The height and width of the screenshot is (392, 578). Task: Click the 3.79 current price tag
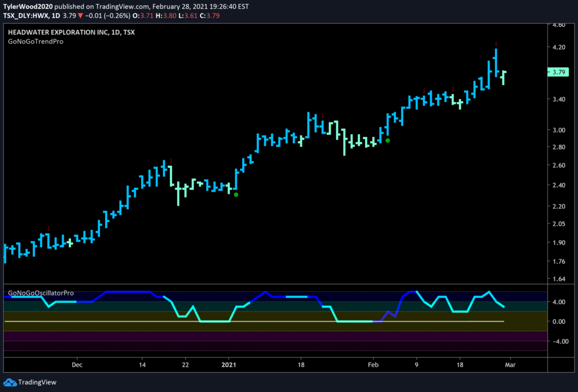(x=559, y=72)
